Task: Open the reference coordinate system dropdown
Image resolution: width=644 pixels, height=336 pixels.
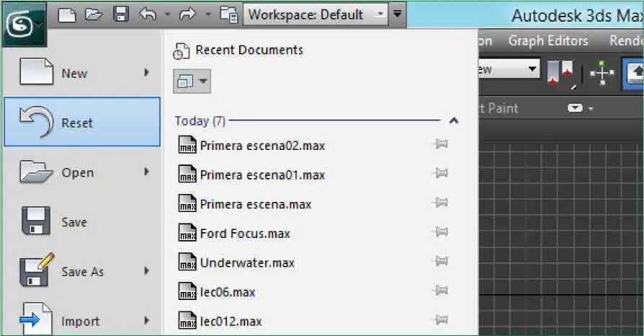Action: (509, 69)
